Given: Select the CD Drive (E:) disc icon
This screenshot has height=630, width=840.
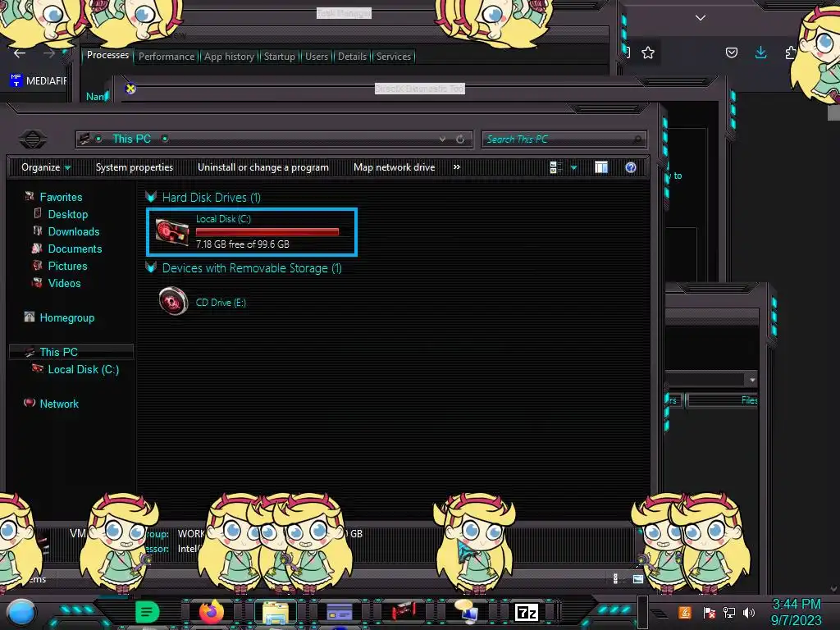Looking at the screenshot, I should click(x=173, y=301).
